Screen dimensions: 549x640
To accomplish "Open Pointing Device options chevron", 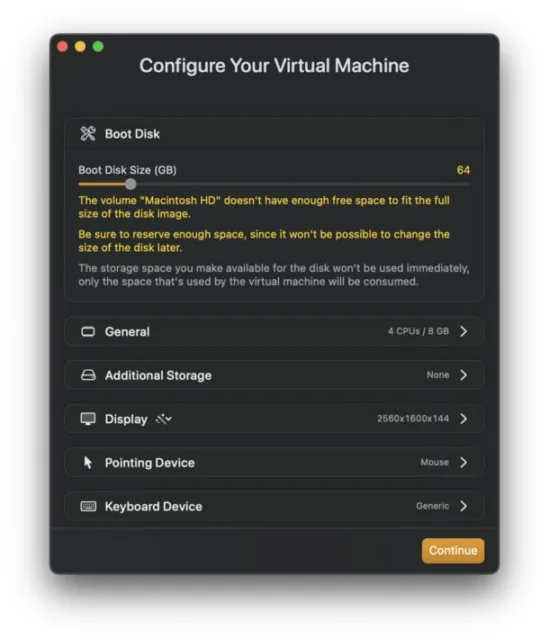I will point(463,462).
